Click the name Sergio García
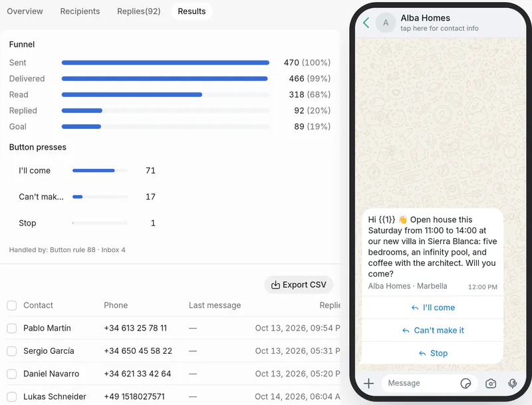The height and width of the screenshot is (405, 532). point(49,351)
